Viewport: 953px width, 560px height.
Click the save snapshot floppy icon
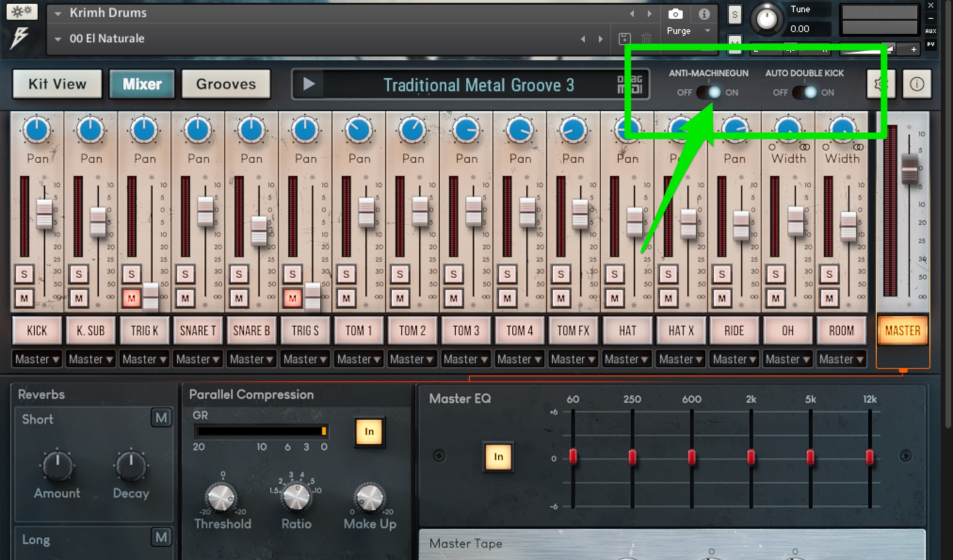tap(624, 39)
